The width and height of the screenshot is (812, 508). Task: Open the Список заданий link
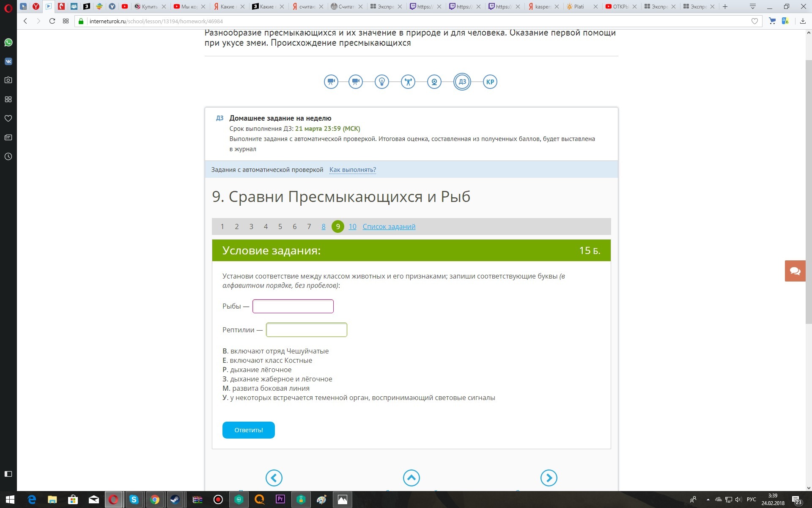tap(389, 226)
